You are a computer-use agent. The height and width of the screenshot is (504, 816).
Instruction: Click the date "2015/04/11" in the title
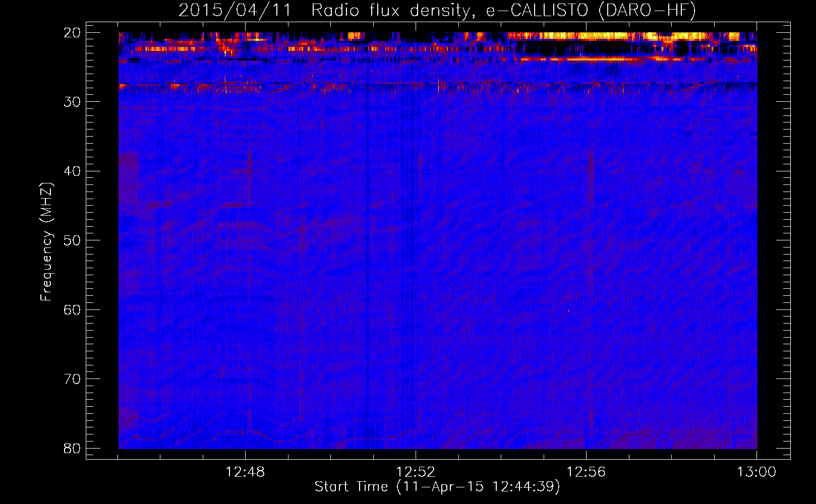click(x=235, y=11)
